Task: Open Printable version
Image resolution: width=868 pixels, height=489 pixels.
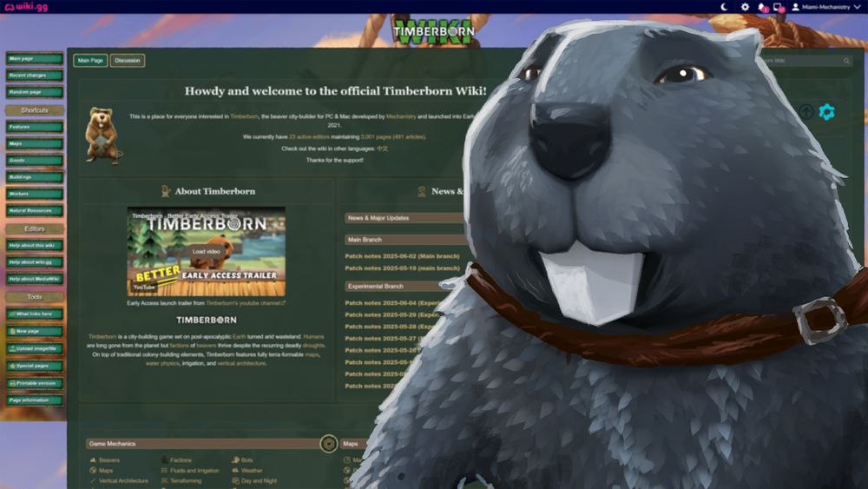Action: [35, 383]
